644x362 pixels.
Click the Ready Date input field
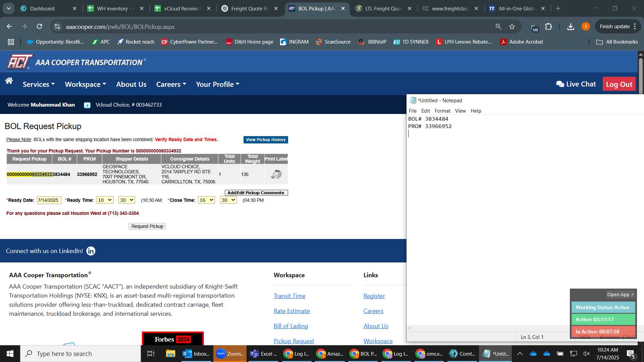coord(49,200)
